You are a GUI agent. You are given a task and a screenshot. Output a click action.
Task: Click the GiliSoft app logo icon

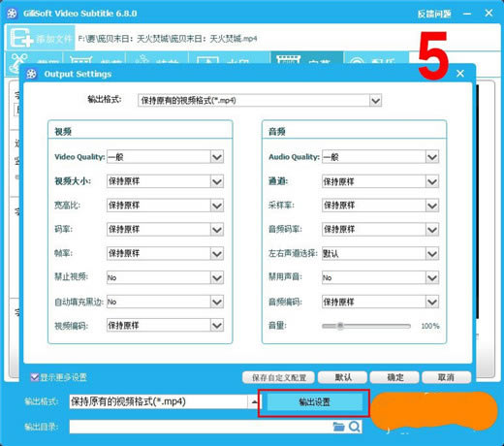pyautogui.click(x=12, y=14)
